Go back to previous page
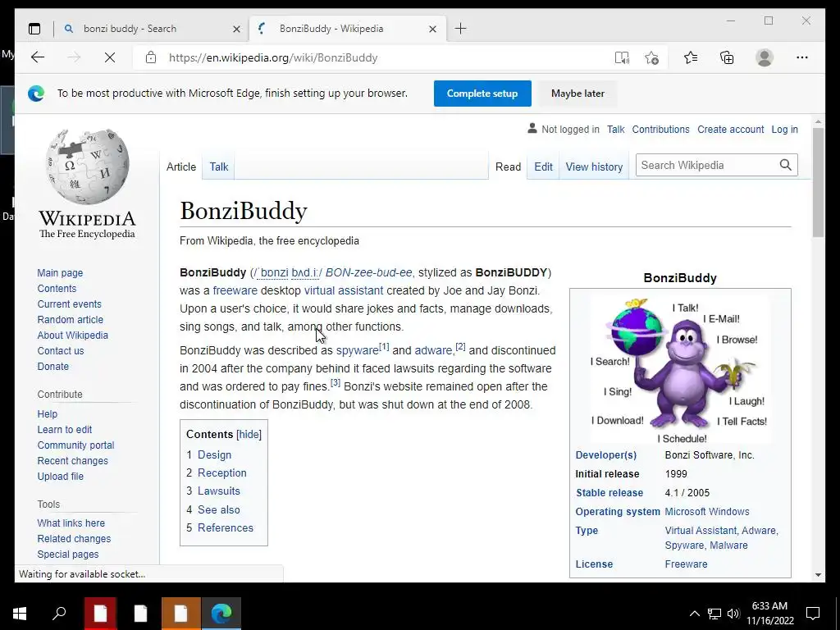Viewport: 840px width, 630px height. pos(38,57)
